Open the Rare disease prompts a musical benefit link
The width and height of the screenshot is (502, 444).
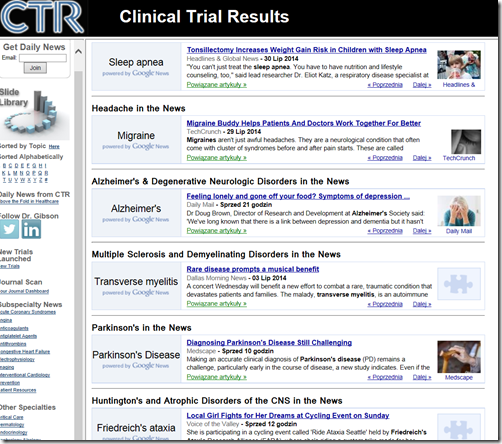point(253,269)
